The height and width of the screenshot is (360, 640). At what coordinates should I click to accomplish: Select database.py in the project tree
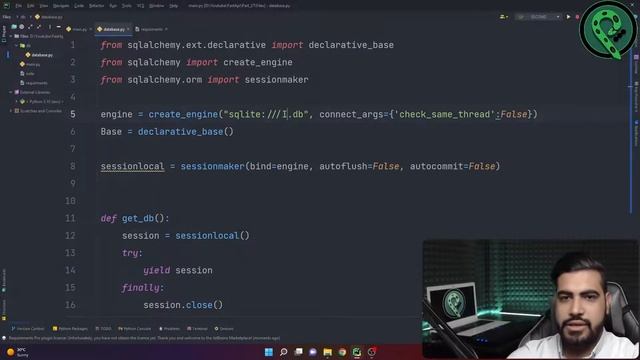(39, 55)
